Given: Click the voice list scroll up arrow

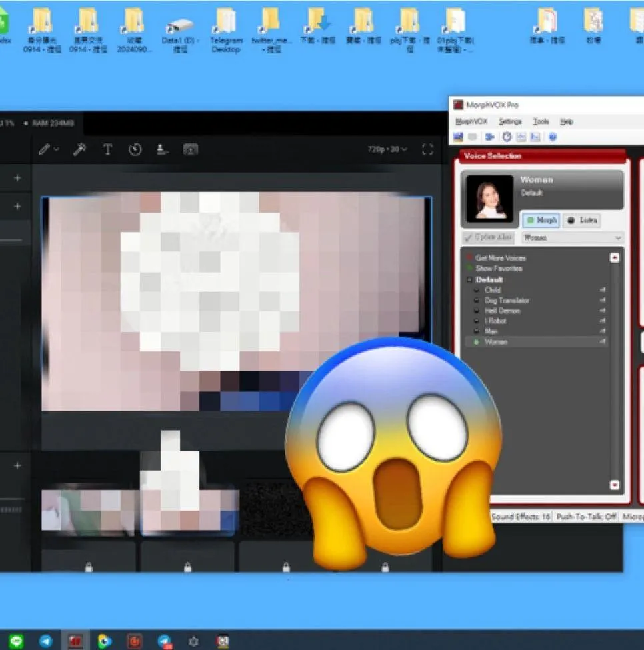Looking at the screenshot, I should point(614,258).
